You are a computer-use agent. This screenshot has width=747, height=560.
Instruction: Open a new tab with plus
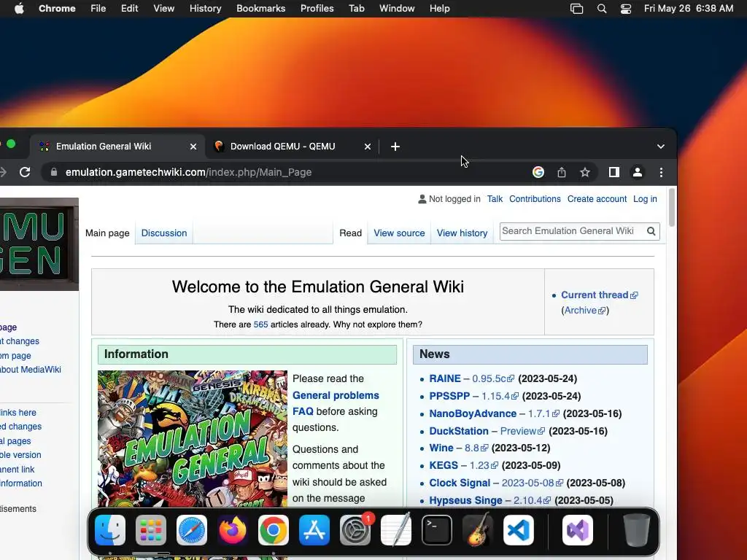coord(395,147)
